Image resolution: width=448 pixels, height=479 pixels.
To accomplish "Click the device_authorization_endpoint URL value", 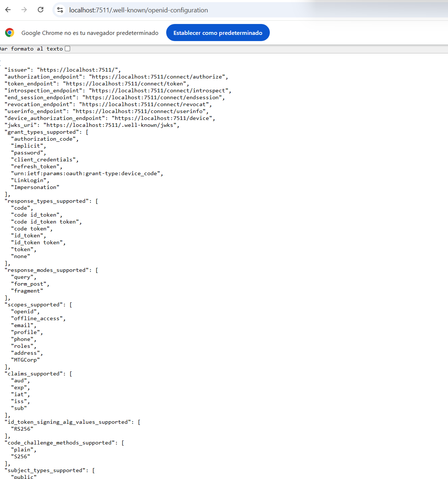I will pos(163,118).
